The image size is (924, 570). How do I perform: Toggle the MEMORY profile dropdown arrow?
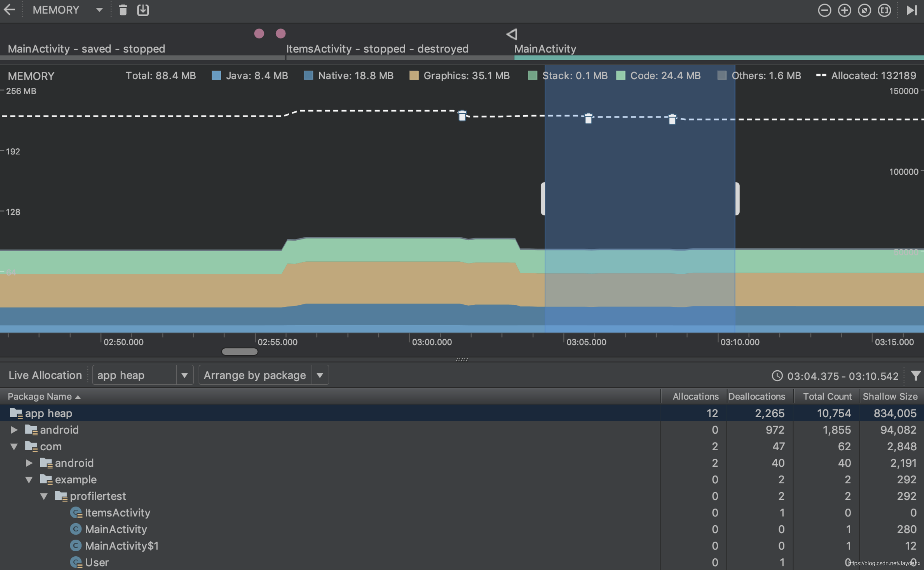[x=98, y=10]
